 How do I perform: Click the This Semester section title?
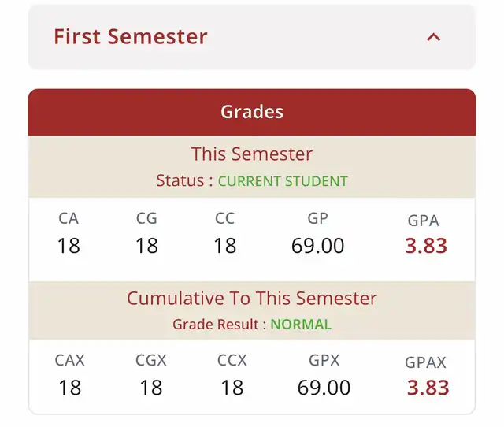pyautogui.click(x=252, y=154)
